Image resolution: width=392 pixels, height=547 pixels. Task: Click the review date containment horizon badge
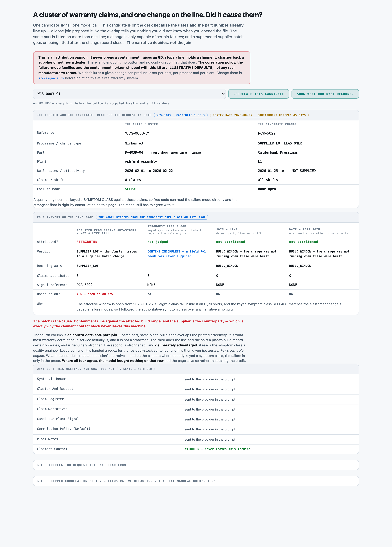pos(259,115)
